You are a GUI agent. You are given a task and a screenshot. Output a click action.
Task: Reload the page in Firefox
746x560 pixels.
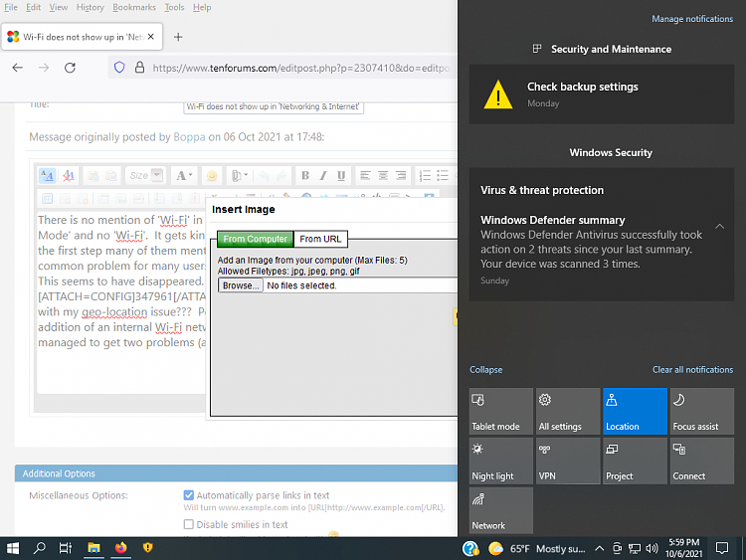coord(70,68)
